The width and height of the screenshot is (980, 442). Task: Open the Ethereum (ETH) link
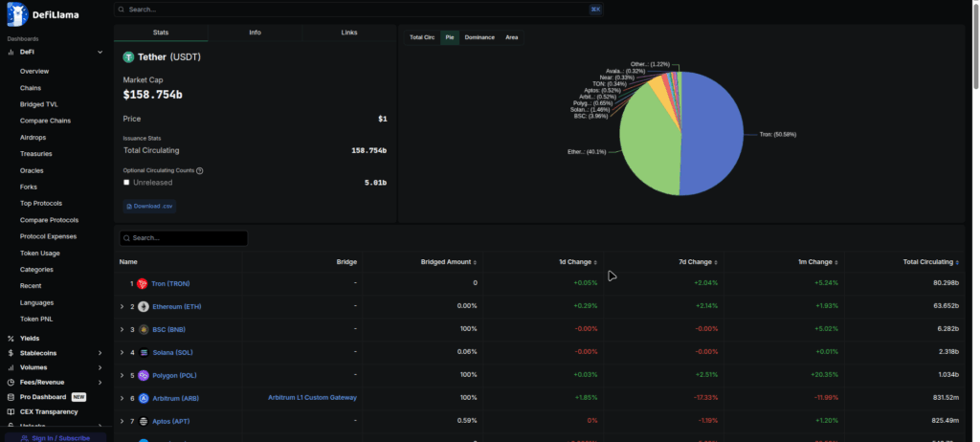(177, 306)
